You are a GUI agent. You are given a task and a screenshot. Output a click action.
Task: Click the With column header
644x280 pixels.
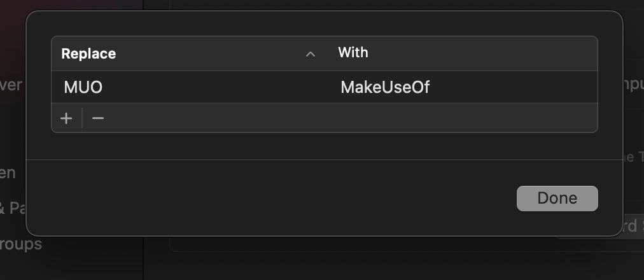(353, 52)
